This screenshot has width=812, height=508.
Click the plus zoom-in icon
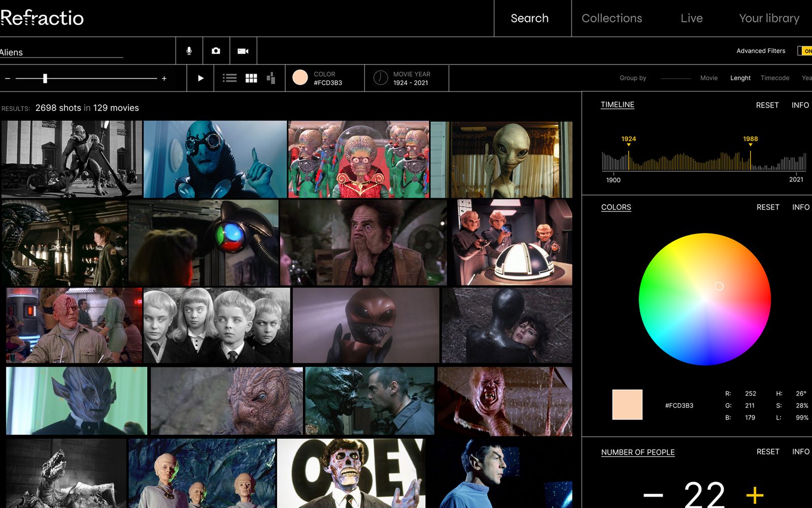(164, 79)
